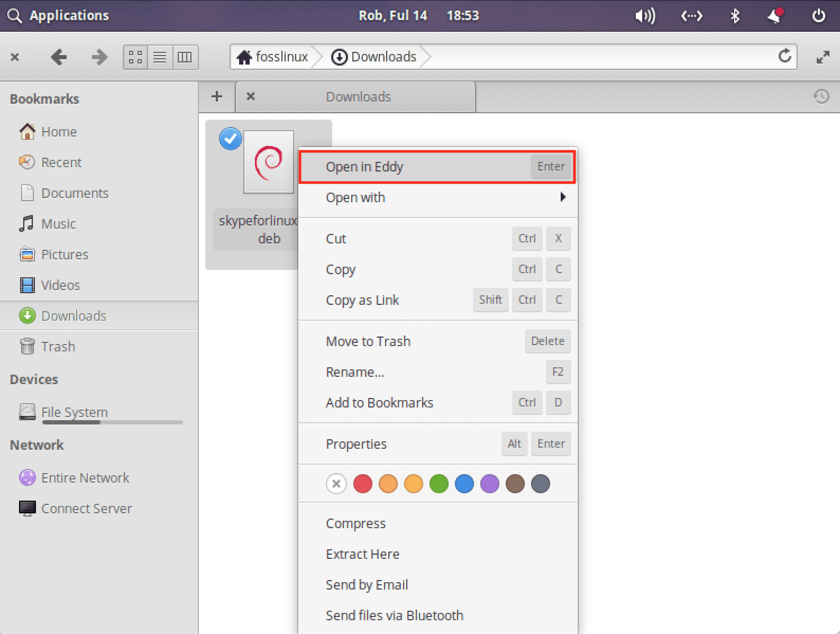
Task: Maximize window with expand arrows icon
Action: 822,57
